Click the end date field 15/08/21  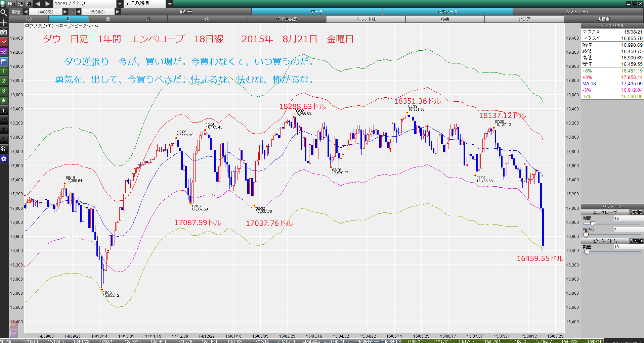click(x=98, y=12)
